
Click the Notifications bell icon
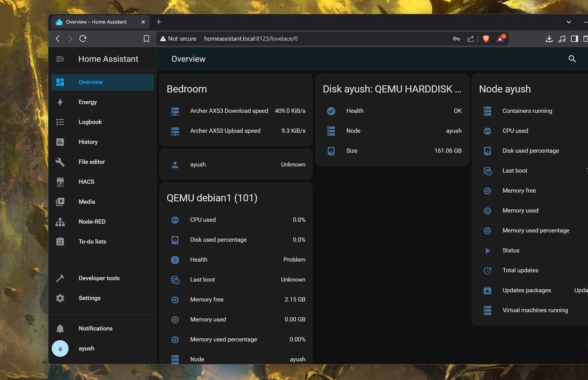tap(60, 328)
